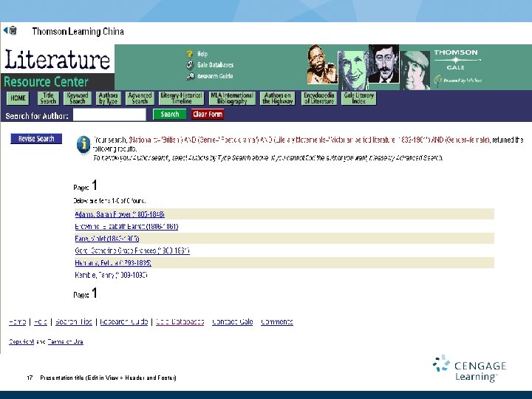Click the back arrow icon beside Thomson Learning China
Image resolution: width=532 pixels, height=399 pixels.
[5, 30]
